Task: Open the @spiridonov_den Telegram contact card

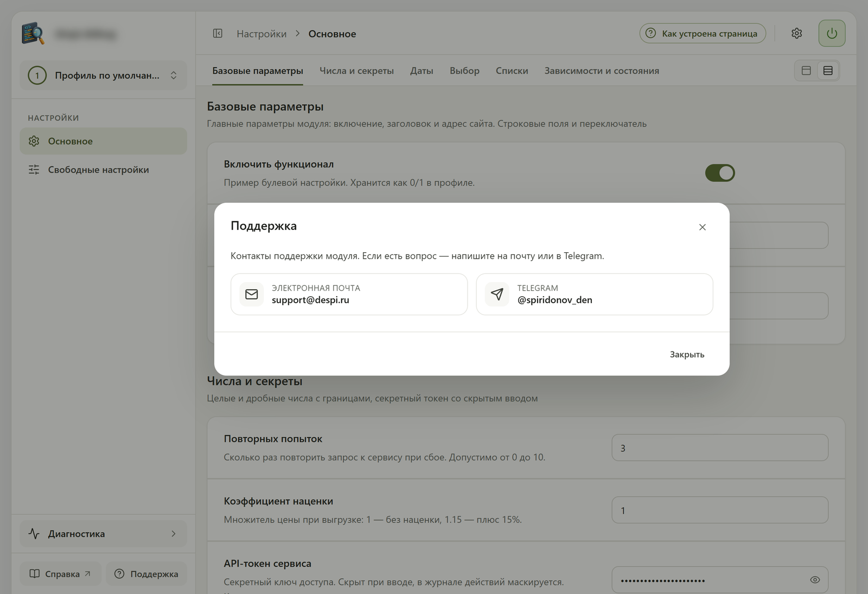Action: (594, 294)
